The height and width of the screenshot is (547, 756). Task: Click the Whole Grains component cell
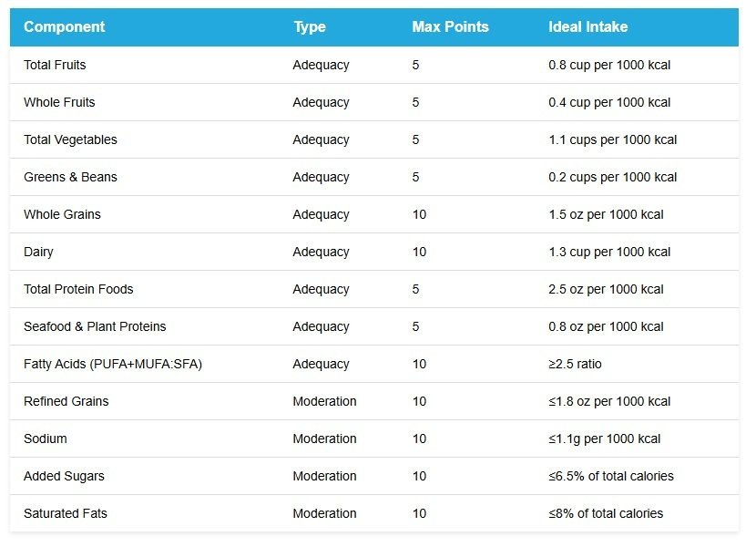(62, 215)
